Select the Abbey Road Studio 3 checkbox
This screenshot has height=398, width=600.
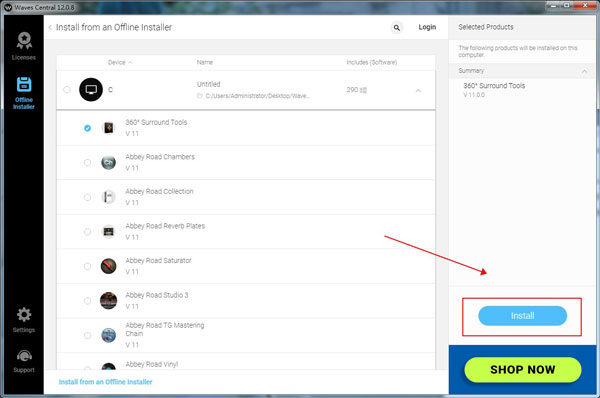click(x=88, y=300)
